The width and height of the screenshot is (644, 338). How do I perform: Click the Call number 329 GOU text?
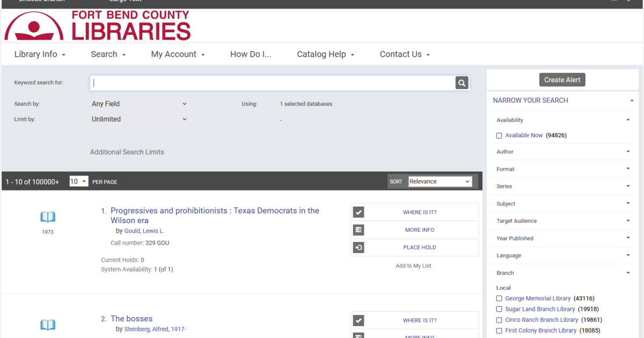pyautogui.click(x=140, y=243)
